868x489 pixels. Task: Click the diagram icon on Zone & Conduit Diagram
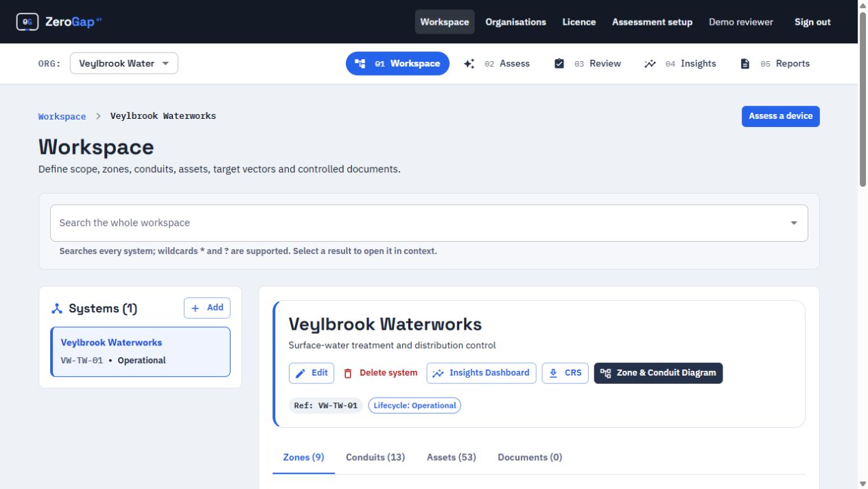(x=605, y=374)
